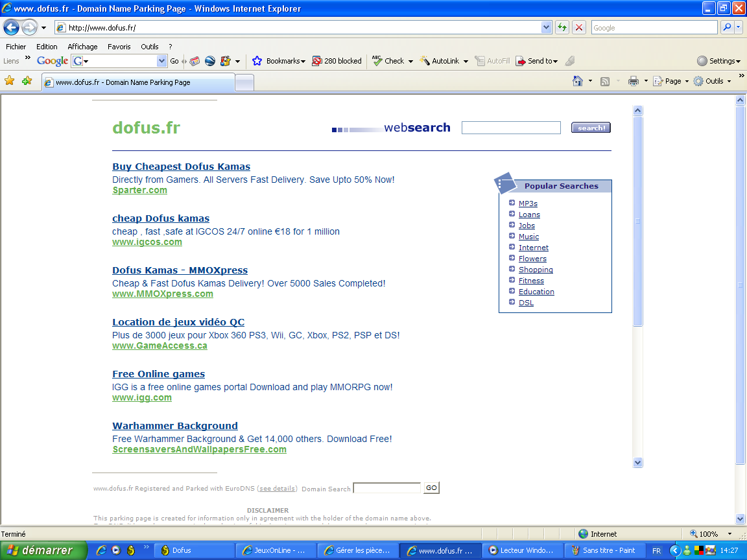Open the Outils command bar dropdown with gear
This screenshot has height=560, width=747.
712,81
